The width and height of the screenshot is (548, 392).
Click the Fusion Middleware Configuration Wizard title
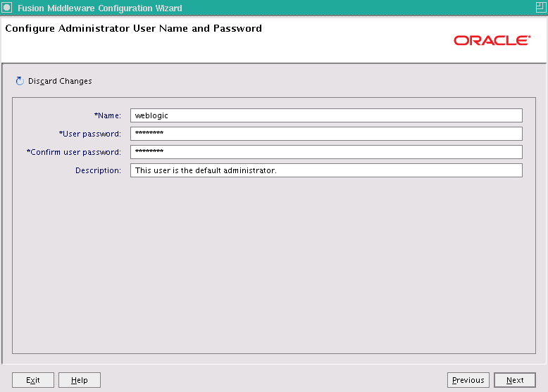coord(99,8)
